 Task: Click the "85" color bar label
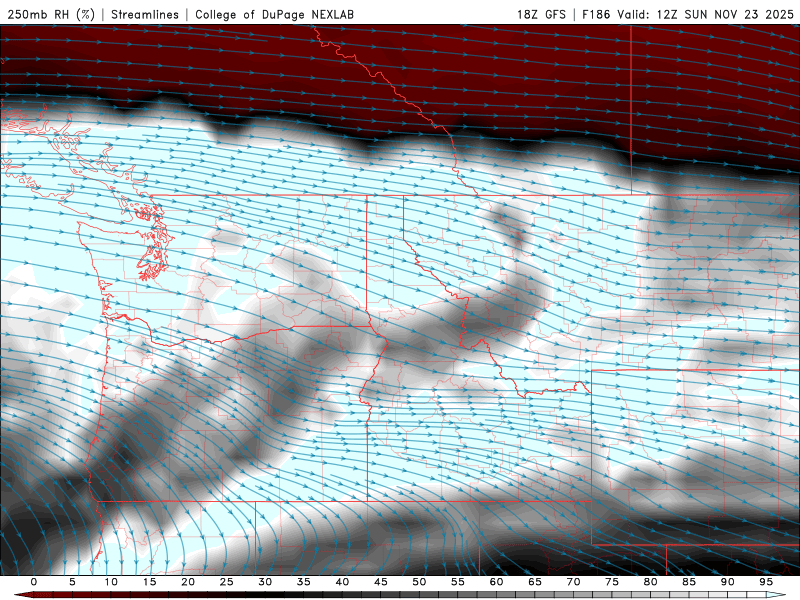[689, 582]
